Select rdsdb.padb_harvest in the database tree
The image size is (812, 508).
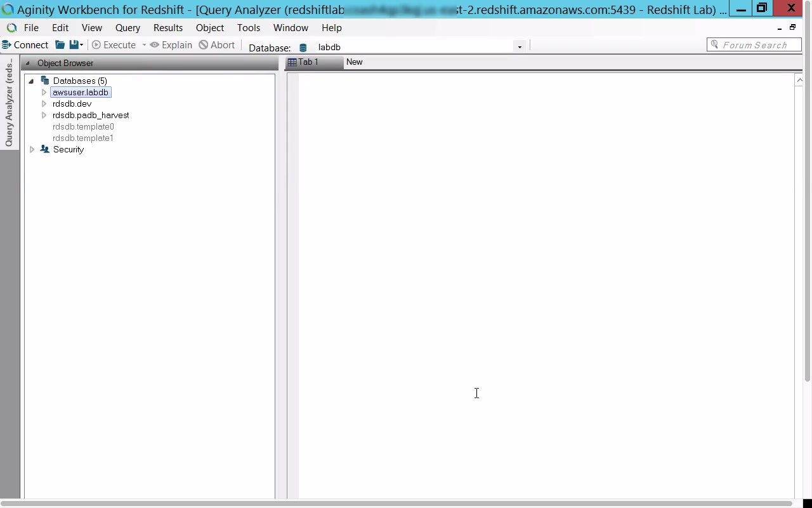click(x=91, y=116)
